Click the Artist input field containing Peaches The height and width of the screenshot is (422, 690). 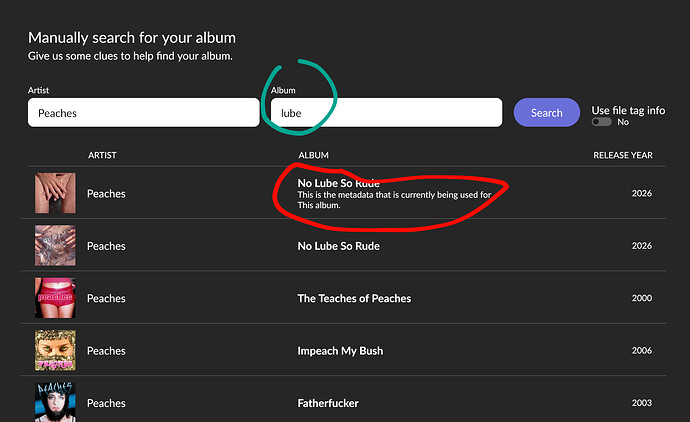click(143, 113)
